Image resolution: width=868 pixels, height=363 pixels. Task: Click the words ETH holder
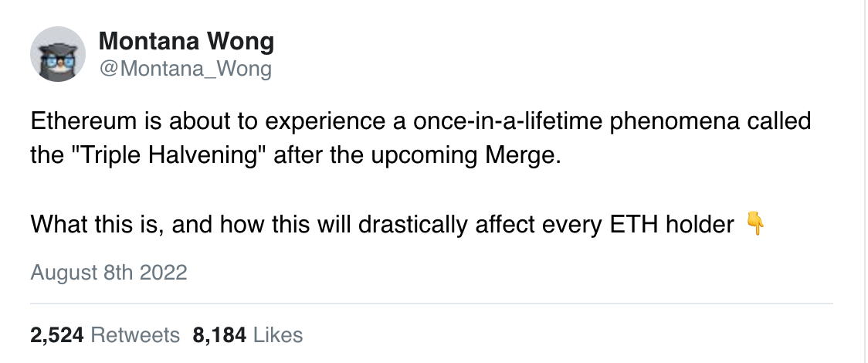tap(672, 224)
